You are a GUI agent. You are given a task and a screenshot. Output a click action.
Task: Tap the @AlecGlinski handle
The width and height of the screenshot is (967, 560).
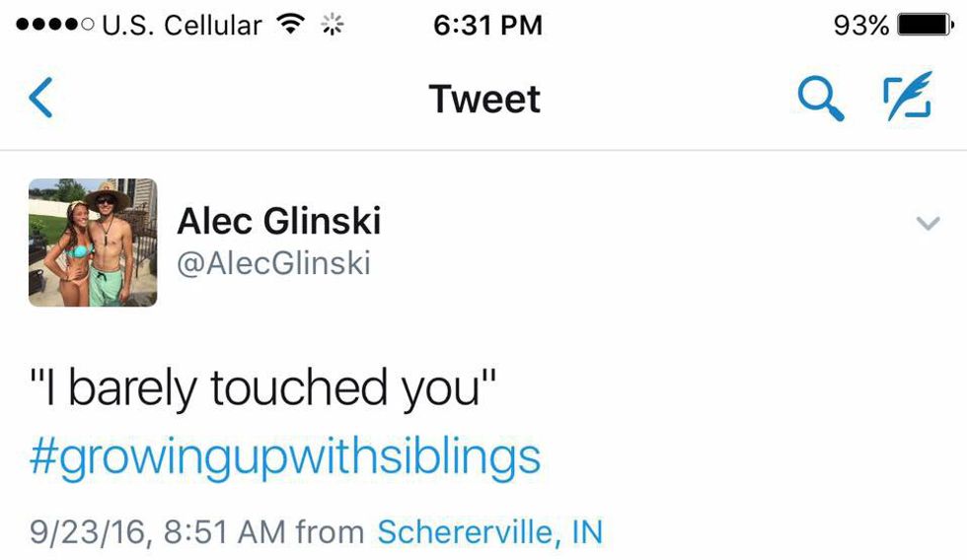(x=273, y=263)
